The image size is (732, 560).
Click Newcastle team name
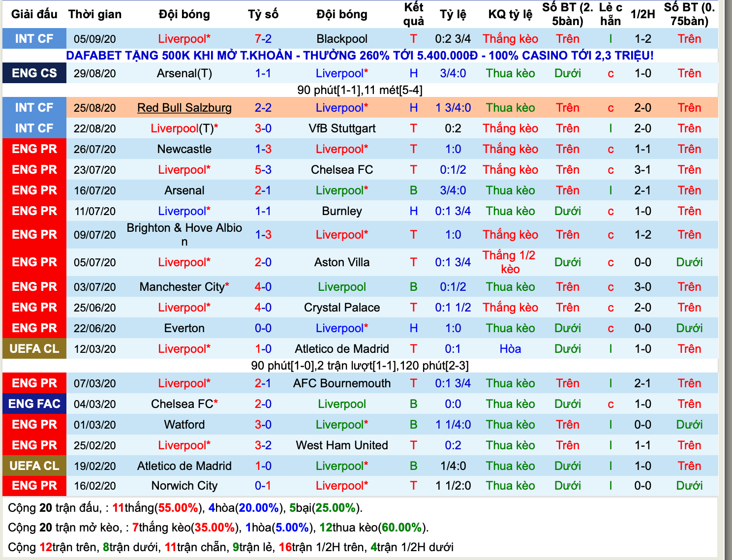click(184, 149)
